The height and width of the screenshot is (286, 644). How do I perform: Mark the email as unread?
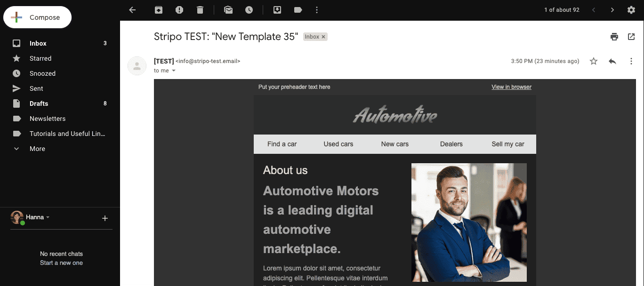tap(228, 10)
